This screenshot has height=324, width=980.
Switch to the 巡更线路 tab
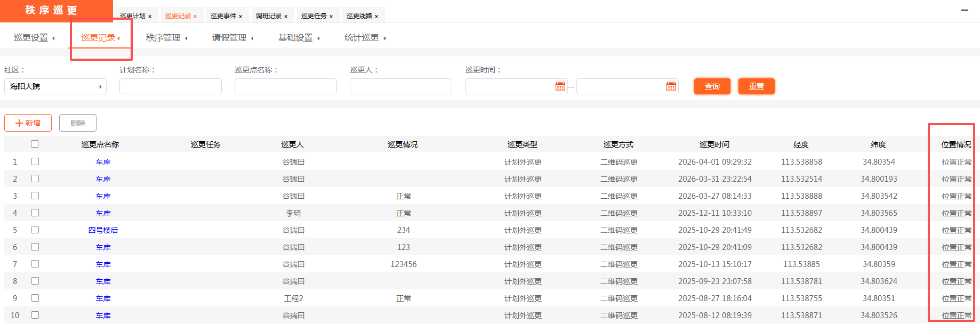click(359, 16)
